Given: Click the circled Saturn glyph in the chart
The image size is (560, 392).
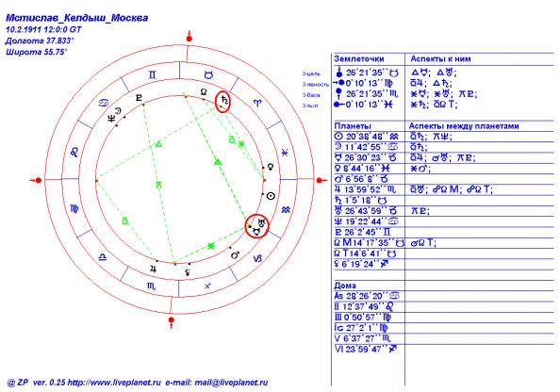Looking at the screenshot, I should click(x=223, y=102).
